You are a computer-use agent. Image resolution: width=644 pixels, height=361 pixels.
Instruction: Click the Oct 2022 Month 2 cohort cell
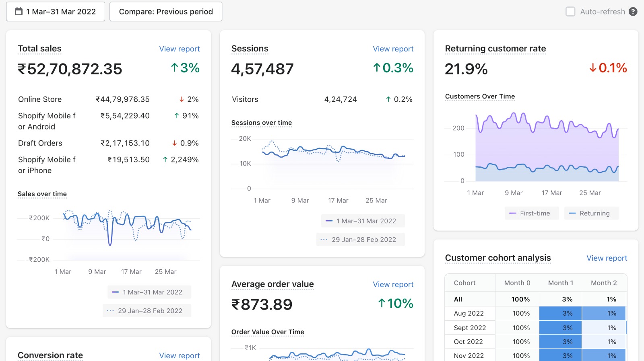click(x=604, y=342)
